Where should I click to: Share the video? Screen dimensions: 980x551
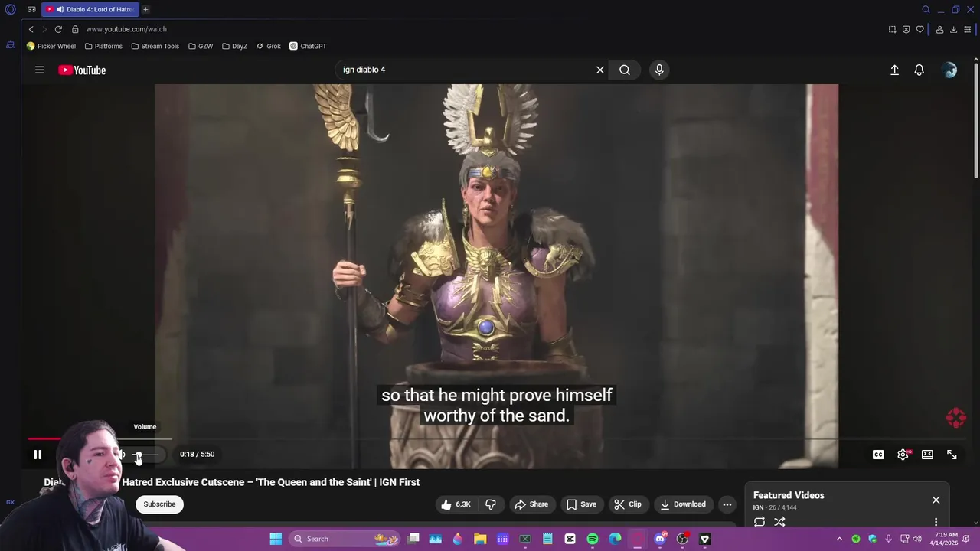pyautogui.click(x=531, y=504)
